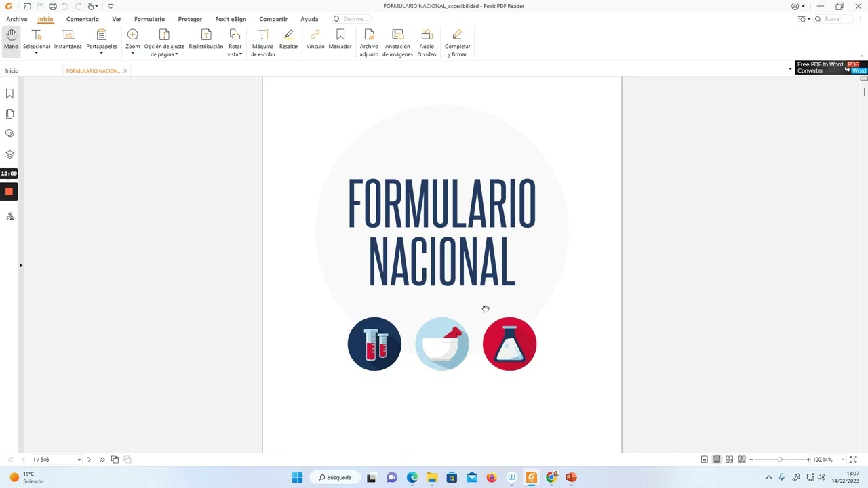Open advanced search options dropdown

click(x=804, y=19)
